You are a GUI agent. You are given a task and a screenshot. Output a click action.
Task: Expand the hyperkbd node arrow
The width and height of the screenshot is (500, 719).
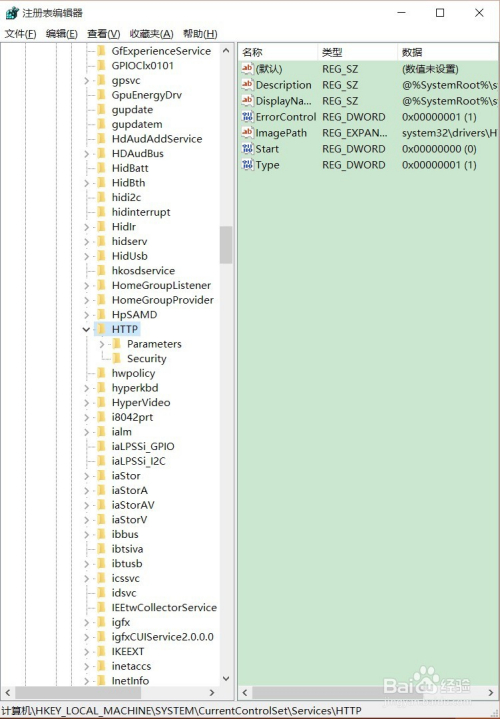click(87, 388)
